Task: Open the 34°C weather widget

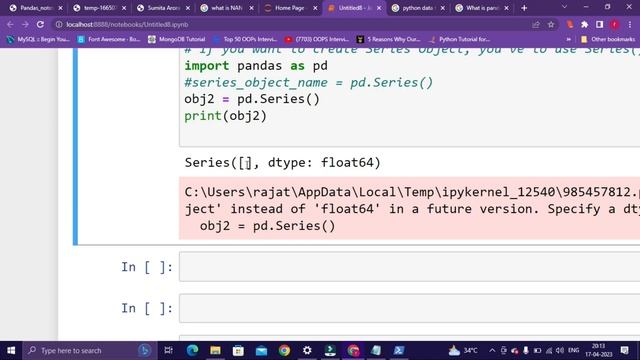Action: tap(463, 350)
